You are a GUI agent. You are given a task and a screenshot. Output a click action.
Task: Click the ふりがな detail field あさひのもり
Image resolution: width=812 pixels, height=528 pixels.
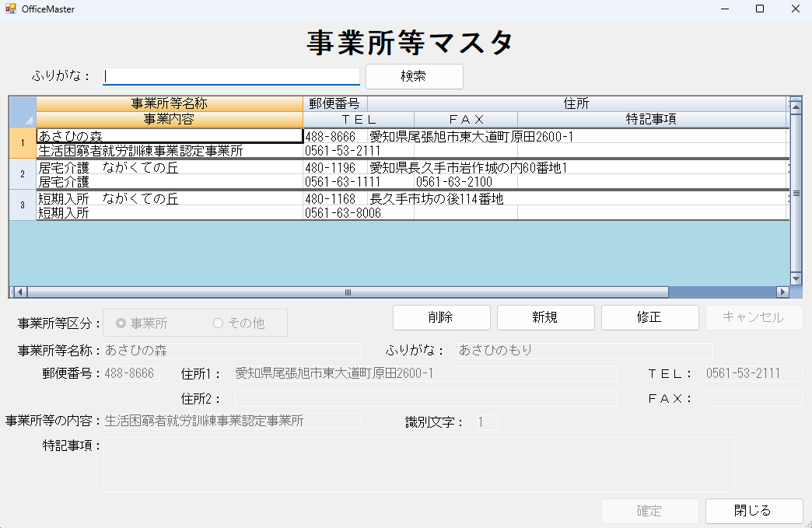pyautogui.click(x=585, y=351)
